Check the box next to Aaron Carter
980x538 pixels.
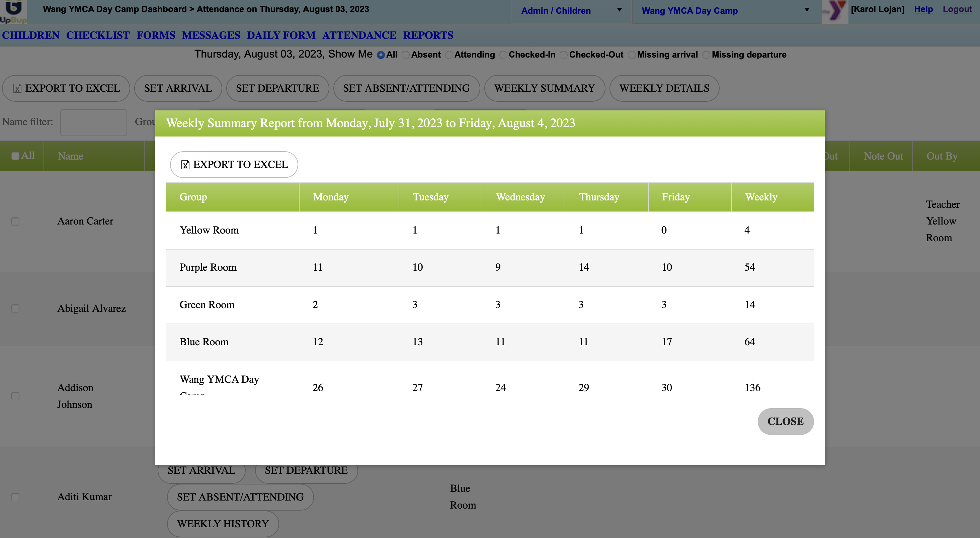click(x=15, y=222)
